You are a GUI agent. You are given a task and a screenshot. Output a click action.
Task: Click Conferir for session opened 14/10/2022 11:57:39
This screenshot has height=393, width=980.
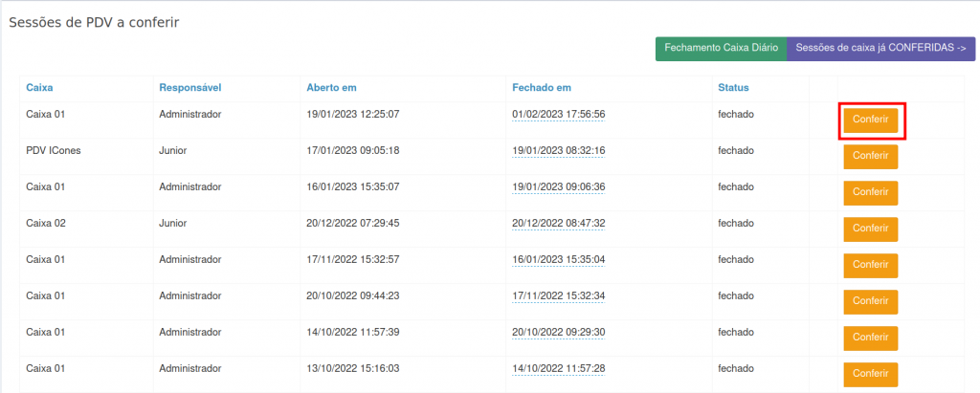(x=870, y=338)
